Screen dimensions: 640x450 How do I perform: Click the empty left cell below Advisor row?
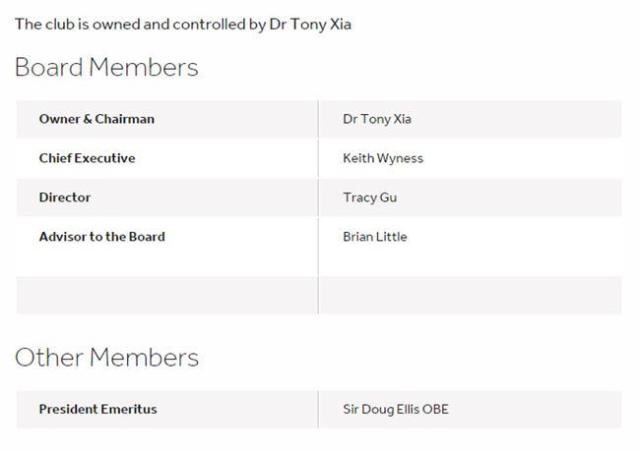[x=167, y=296]
